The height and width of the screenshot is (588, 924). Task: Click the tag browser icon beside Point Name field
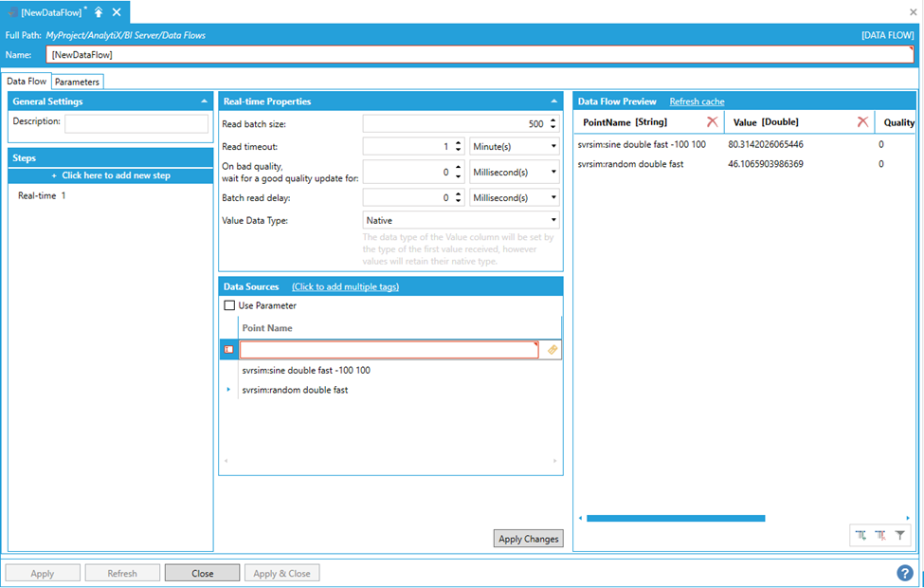(x=553, y=350)
